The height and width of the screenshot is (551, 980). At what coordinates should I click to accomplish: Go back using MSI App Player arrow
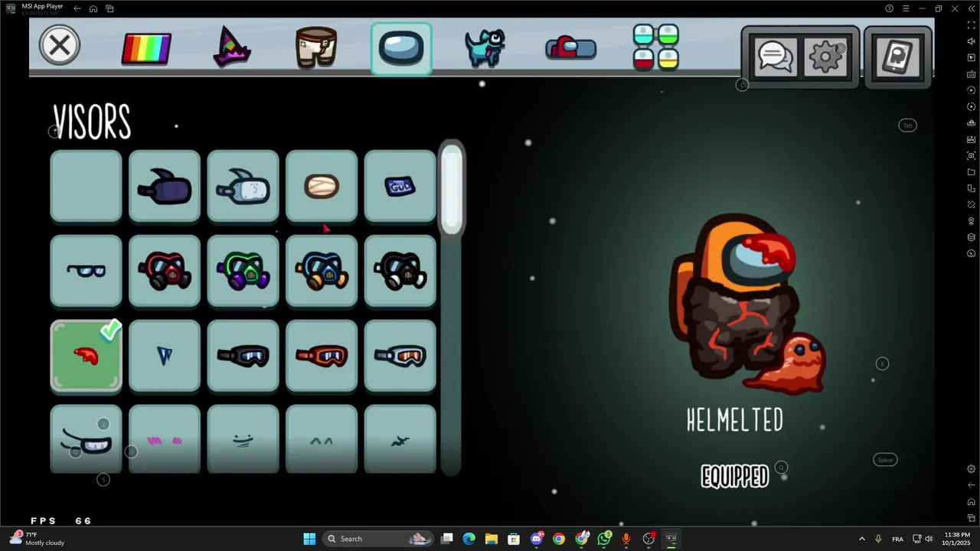77,8
